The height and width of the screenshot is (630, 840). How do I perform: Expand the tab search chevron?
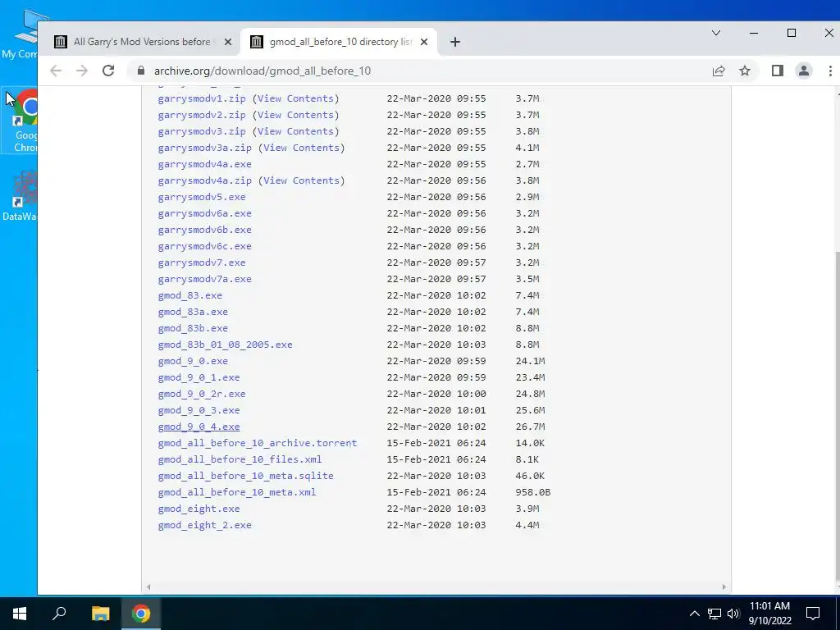(715, 33)
